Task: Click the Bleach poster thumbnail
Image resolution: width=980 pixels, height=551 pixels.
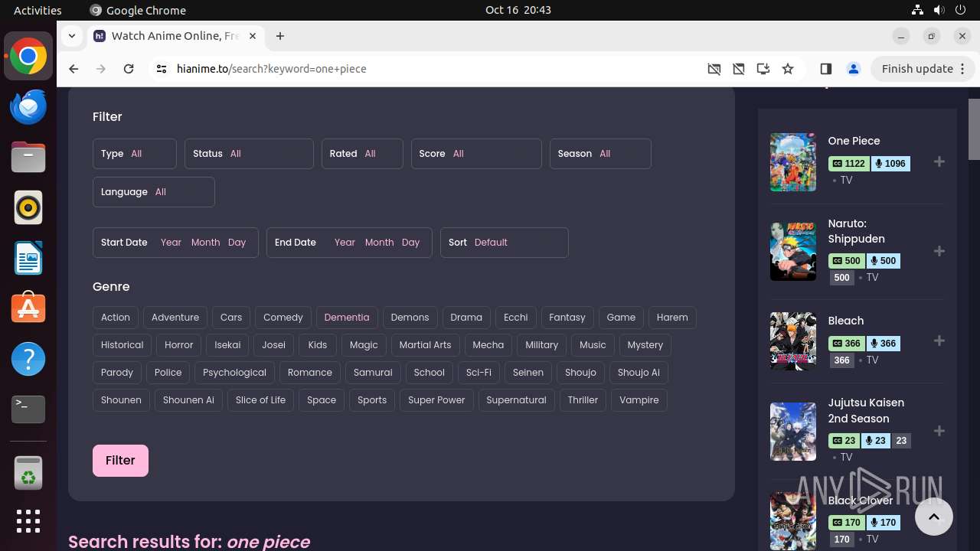Action: coord(793,341)
